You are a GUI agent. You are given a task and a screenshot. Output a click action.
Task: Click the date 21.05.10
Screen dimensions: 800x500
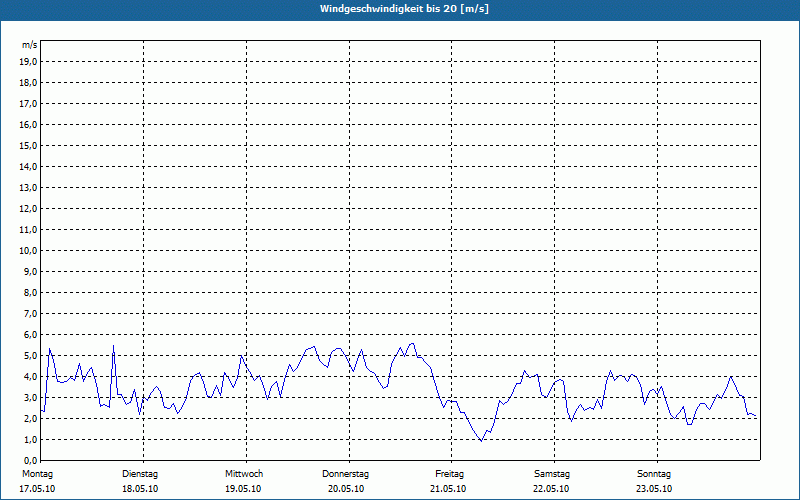tap(448, 489)
